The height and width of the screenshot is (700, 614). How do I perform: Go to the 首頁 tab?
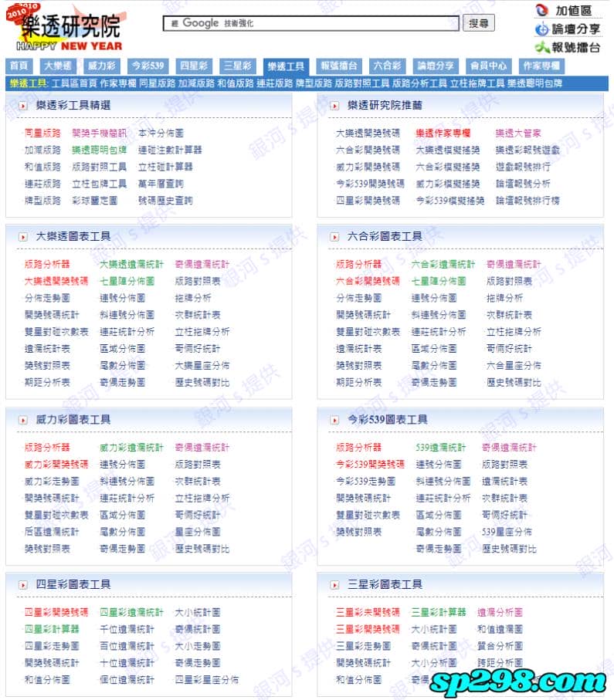19,66
